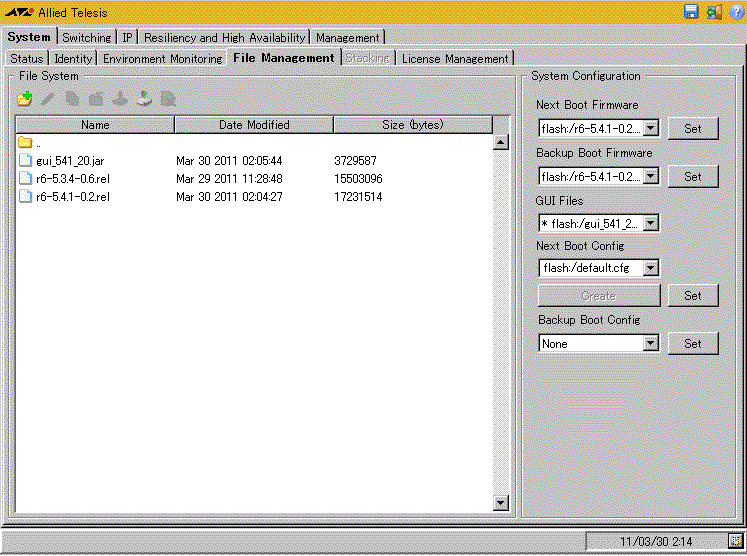This screenshot has width=747, height=556.
Task: Click the greyed-out last File System toolbar icon
Action: click(x=168, y=99)
